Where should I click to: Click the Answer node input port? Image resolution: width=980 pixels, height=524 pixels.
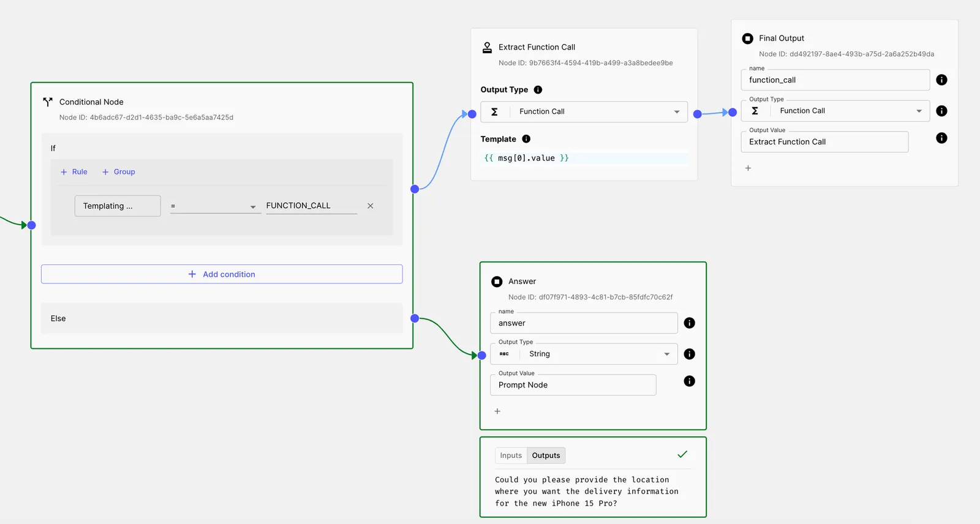(x=482, y=355)
